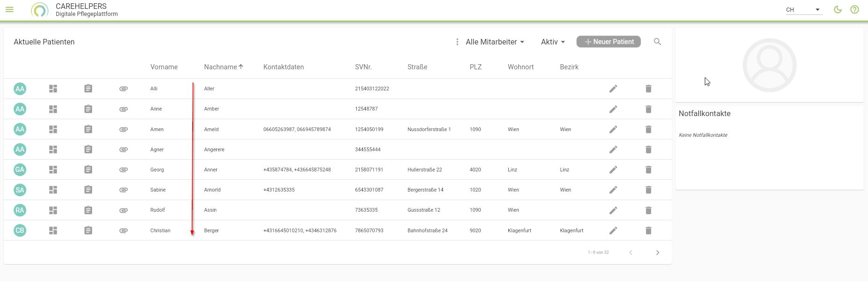
Task: Sort by Vorname column header
Action: [x=164, y=67]
